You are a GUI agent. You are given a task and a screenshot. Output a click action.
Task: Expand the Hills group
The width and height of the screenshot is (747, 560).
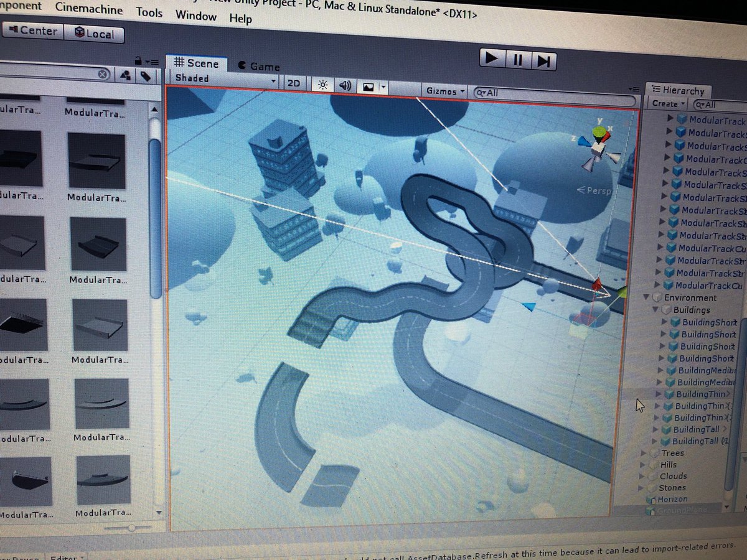click(x=643, y=464)
